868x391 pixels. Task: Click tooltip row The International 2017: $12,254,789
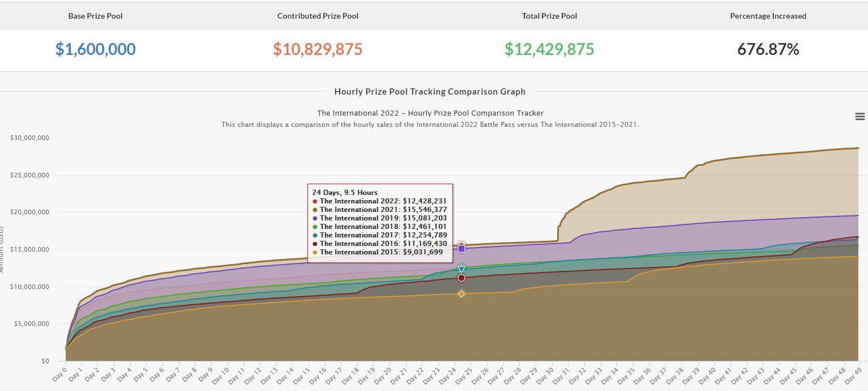tap(379, 235)
